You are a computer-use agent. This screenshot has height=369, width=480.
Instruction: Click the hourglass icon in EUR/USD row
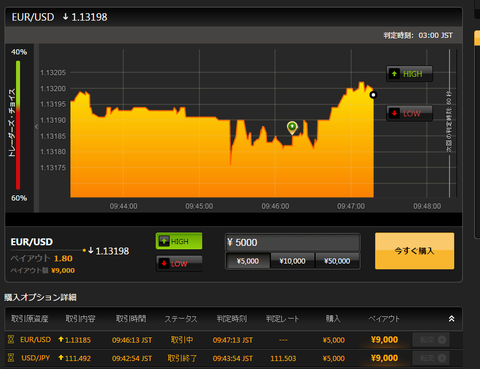pos(11,340)
